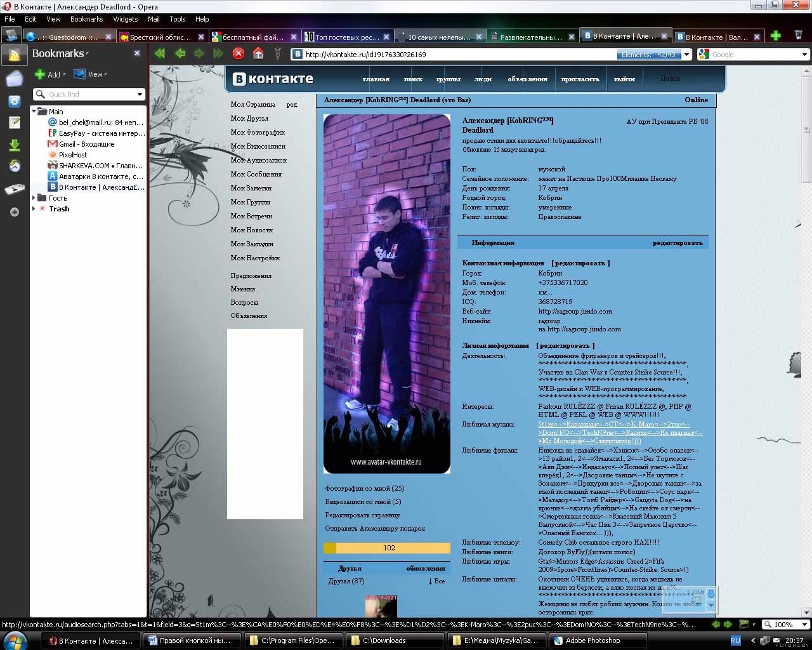Click the Мои Фотографии link
This screenshot has width=812, height=650.
(x=258, y=132)
